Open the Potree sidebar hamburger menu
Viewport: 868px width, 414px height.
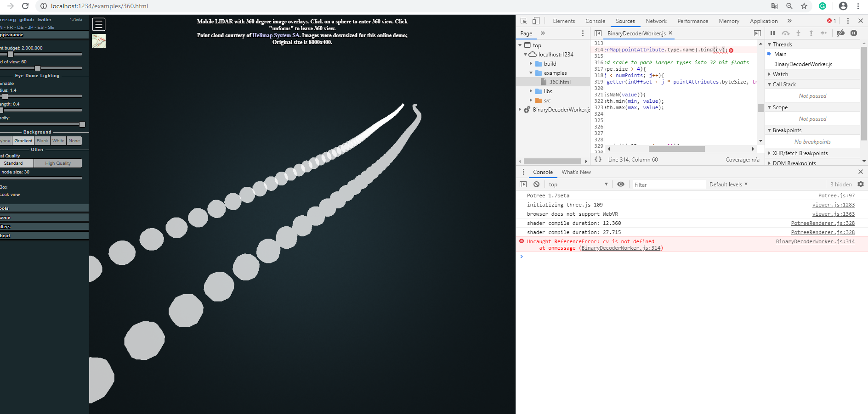point(98,23)
